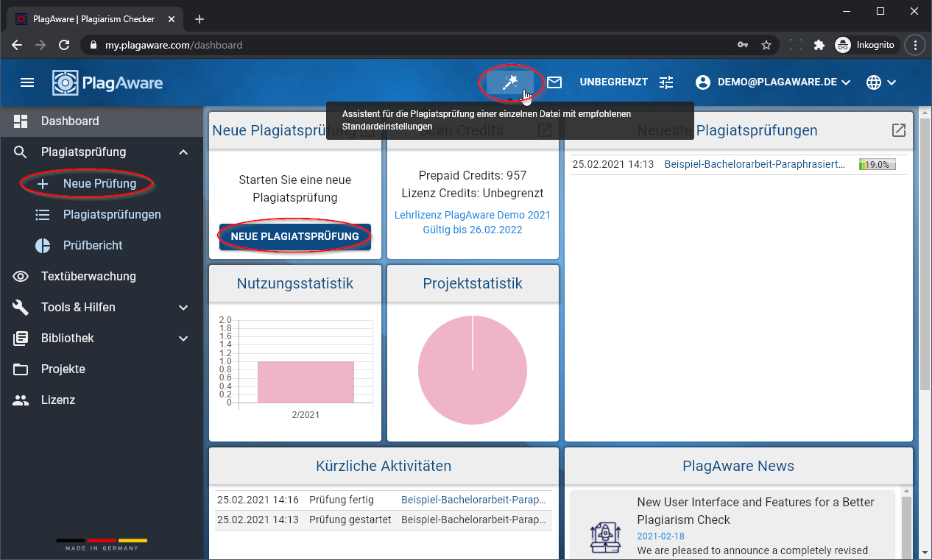The image size is (932, 560).
Task: Open a new browser tab
Action: click(199, 19)
